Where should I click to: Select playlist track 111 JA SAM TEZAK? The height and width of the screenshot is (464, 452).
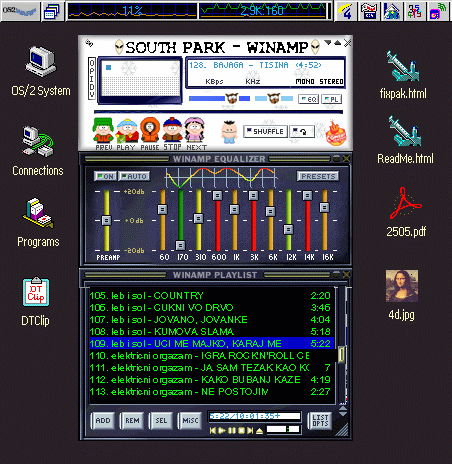coord(211,368)
